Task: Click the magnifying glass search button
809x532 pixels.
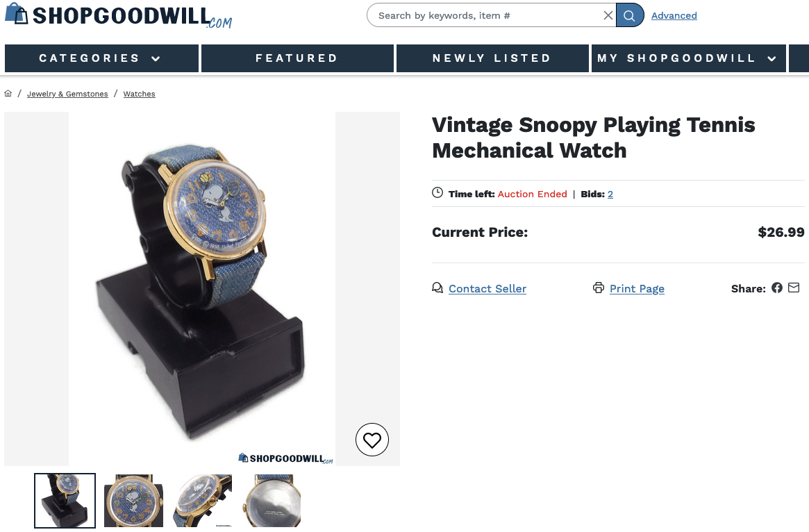Action: point(629,15)
